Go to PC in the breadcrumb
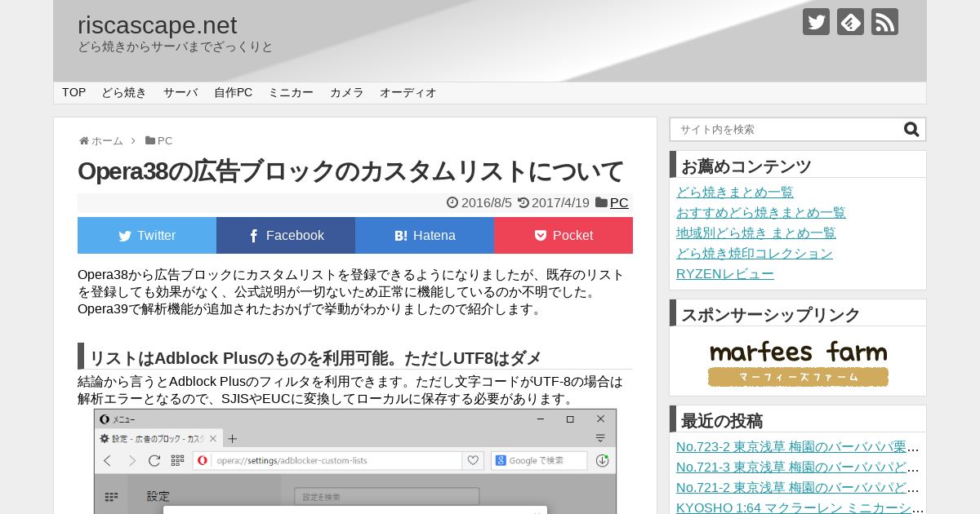The width and height of the screenshot is (980, 514). pos(165,140)
